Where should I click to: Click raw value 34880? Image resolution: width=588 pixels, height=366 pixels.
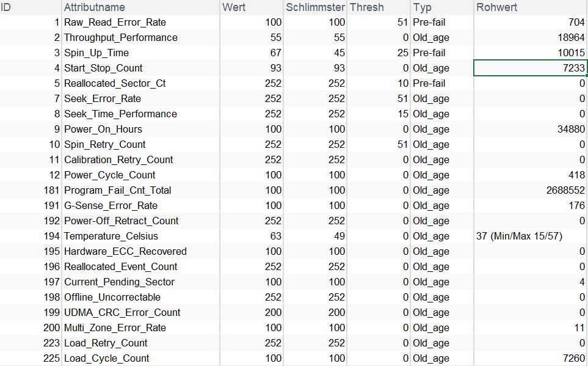point(571,130)
